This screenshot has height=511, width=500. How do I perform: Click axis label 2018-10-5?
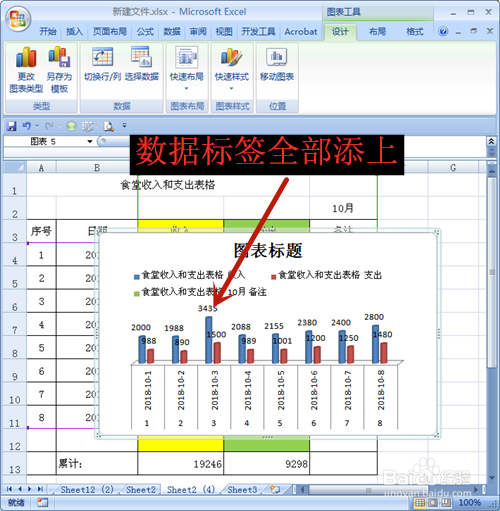pos(281,390)
